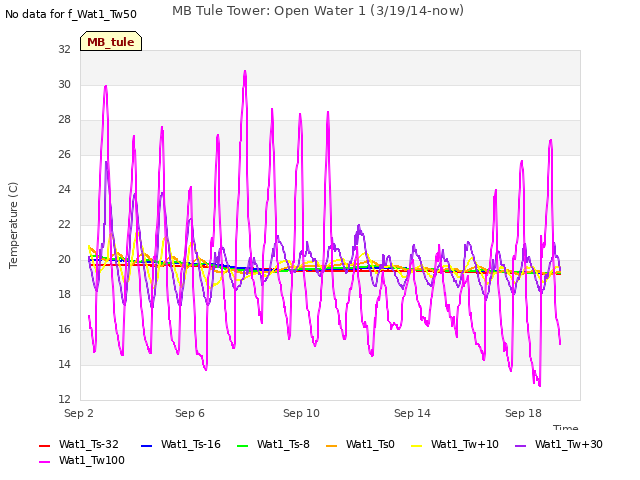Click the blue Wat1_Ts-16 color swatch

click(x=146, y=446)
